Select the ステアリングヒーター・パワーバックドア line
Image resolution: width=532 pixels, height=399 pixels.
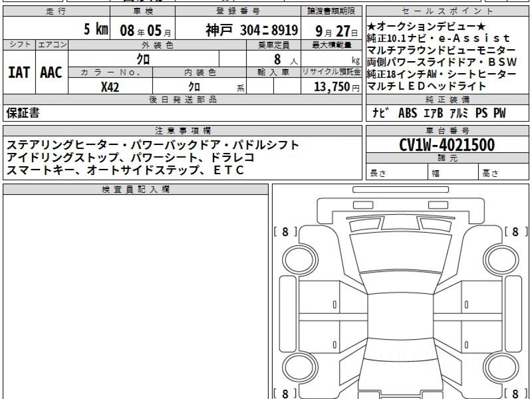click(153, 145)
